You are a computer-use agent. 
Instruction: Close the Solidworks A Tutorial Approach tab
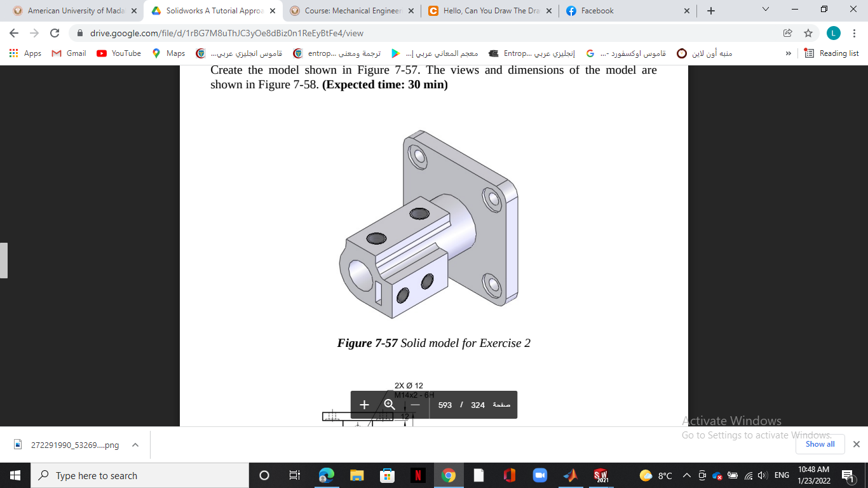coord(273,11)
